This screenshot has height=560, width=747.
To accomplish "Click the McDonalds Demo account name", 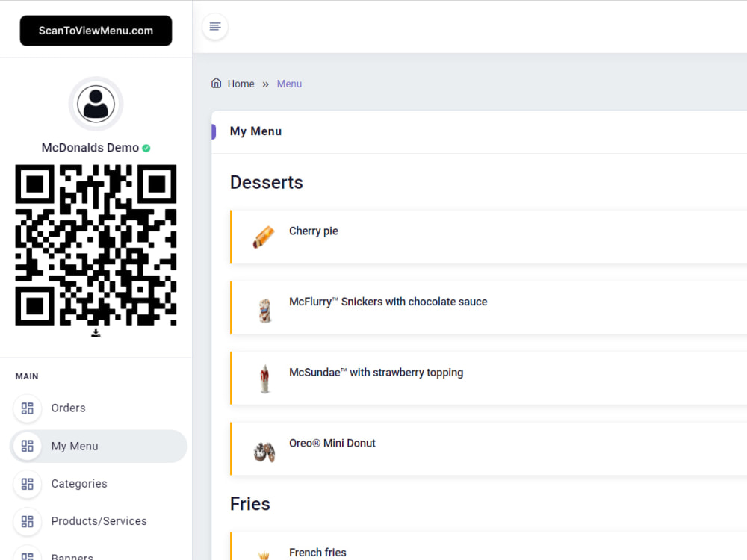I will 90,148.
